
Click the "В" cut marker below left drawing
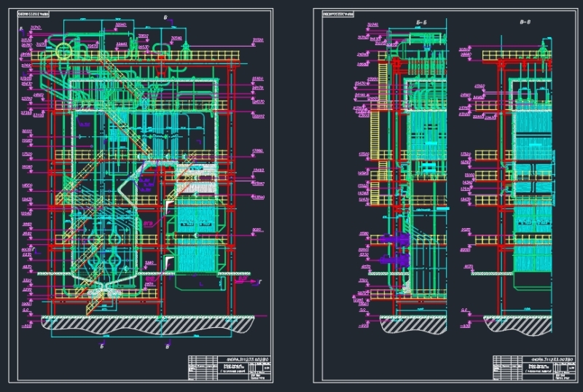(x=168, y=346)
